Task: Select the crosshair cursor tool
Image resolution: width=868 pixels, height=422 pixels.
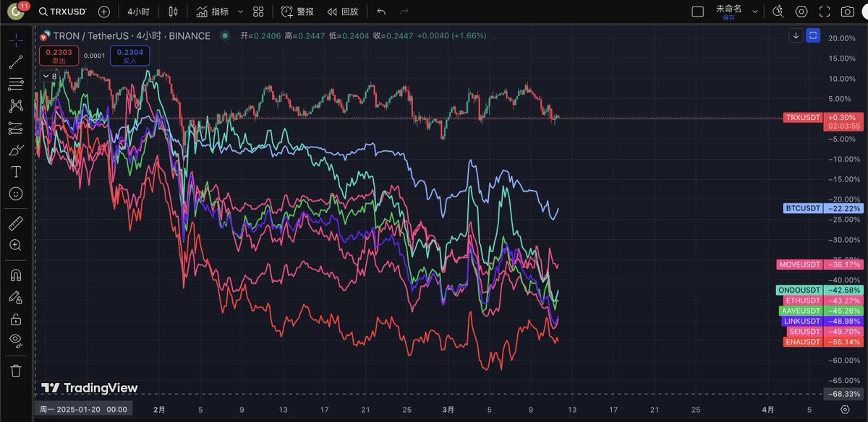Action: (15, 40)
